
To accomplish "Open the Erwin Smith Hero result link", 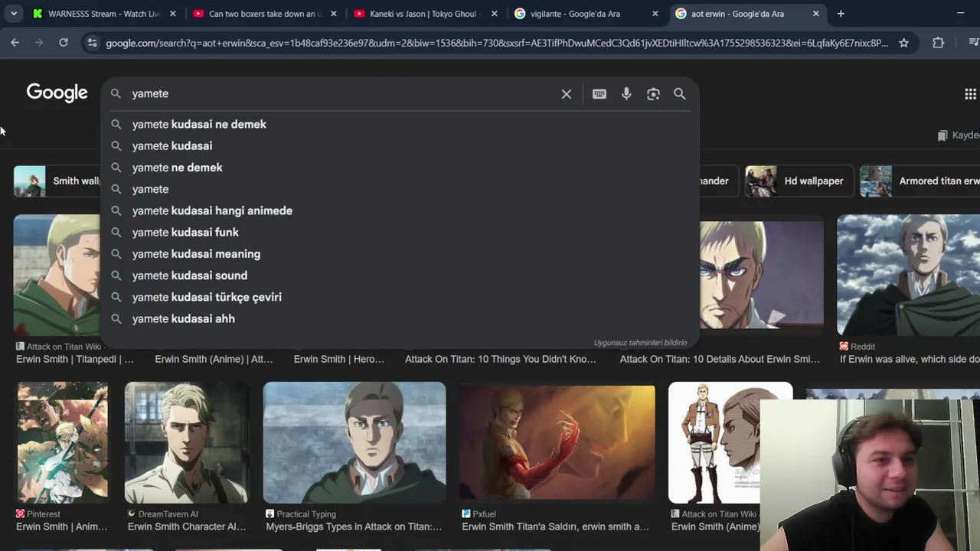I will [339, 359].
